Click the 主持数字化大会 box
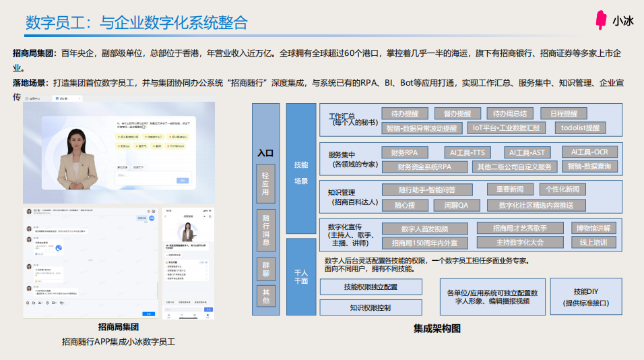644x360 pixels. [x=520, y=242]
